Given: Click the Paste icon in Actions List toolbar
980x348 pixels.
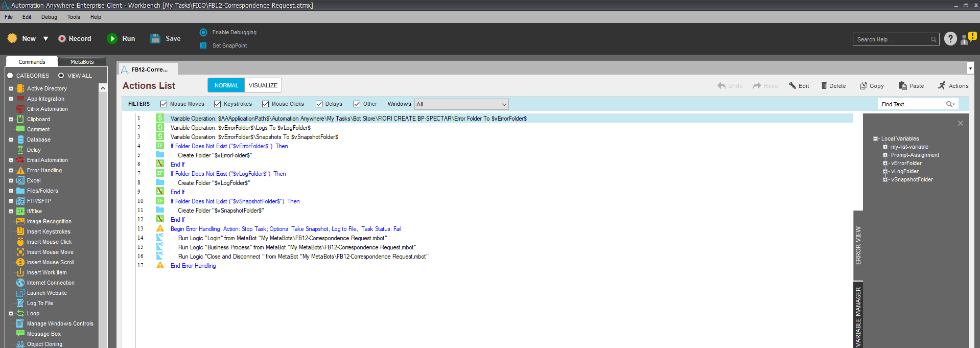Looking at the screenshot, I should coord(903,86).
